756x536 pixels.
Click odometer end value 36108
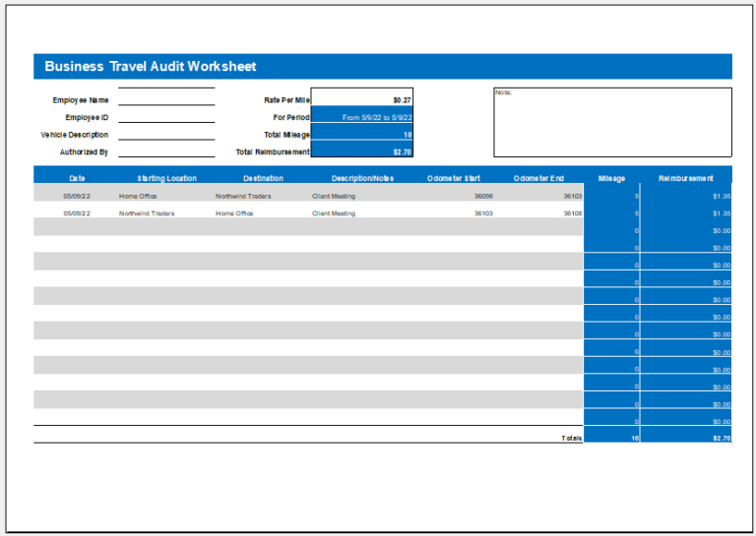click(x=573, y=213)
